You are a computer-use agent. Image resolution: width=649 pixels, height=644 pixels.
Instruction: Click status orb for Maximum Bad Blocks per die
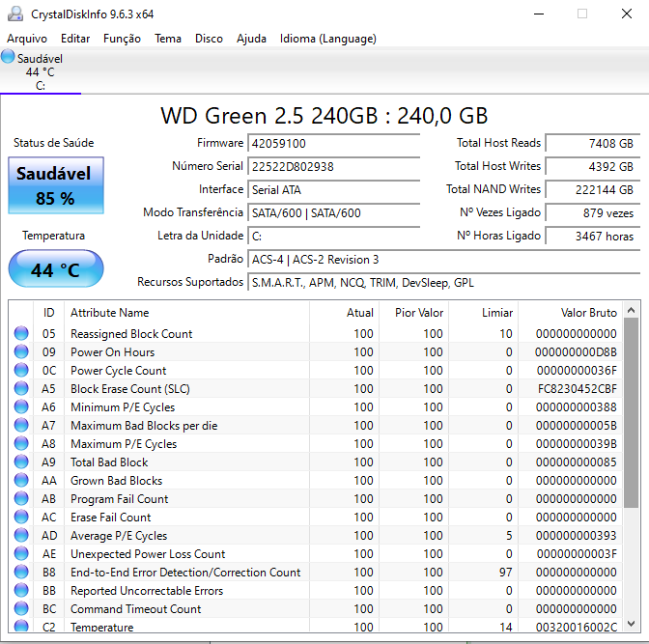pos(21,425)
